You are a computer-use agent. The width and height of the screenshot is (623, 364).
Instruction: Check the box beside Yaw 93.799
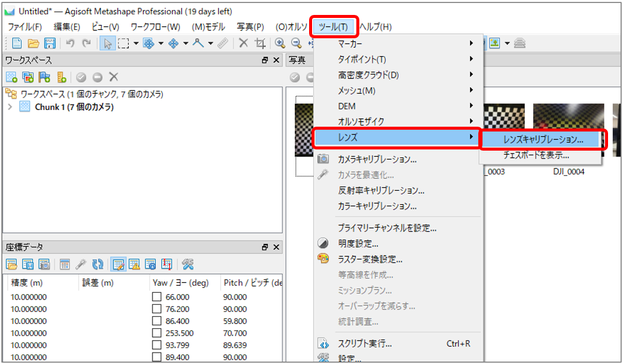(157, 345)
